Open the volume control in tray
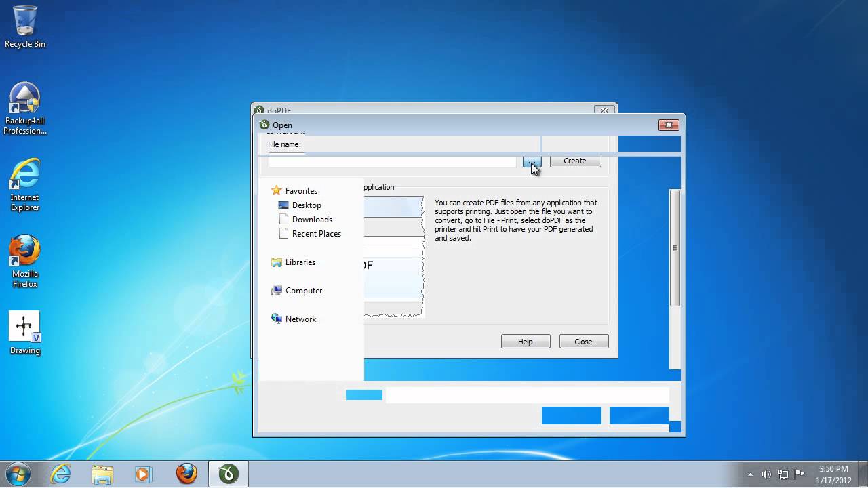The image size is (868, 488). pyautogui.click(x=766, y=474)
